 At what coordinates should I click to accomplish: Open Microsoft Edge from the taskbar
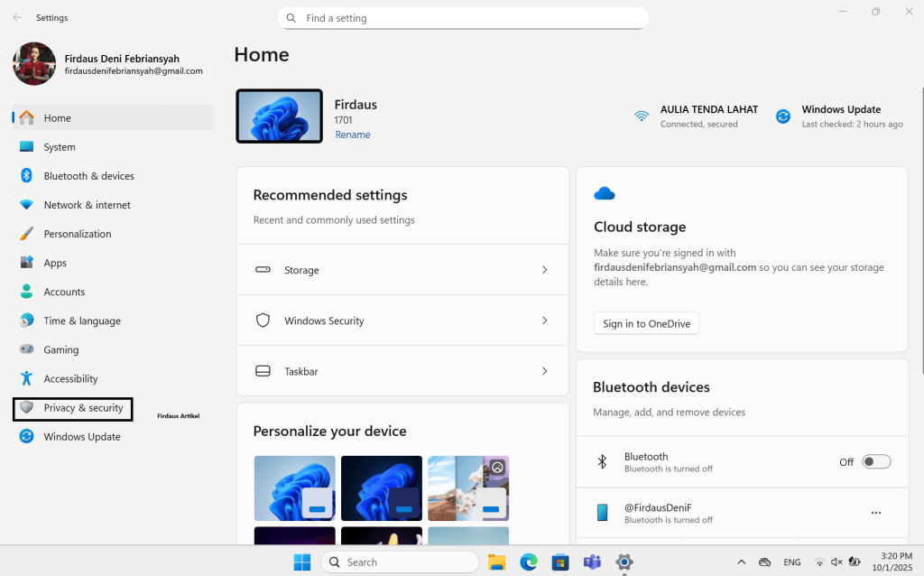tap(528, 562)
